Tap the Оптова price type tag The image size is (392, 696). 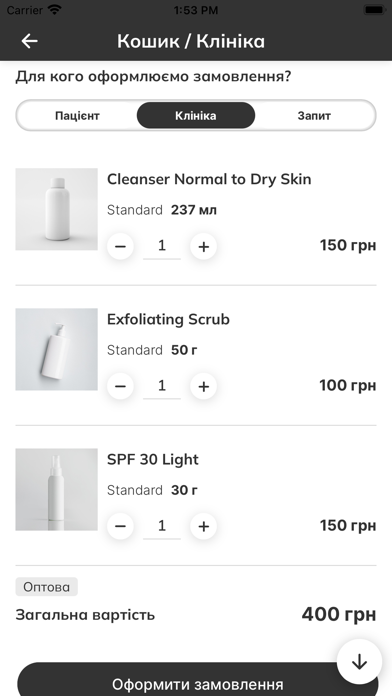[47, 587]
